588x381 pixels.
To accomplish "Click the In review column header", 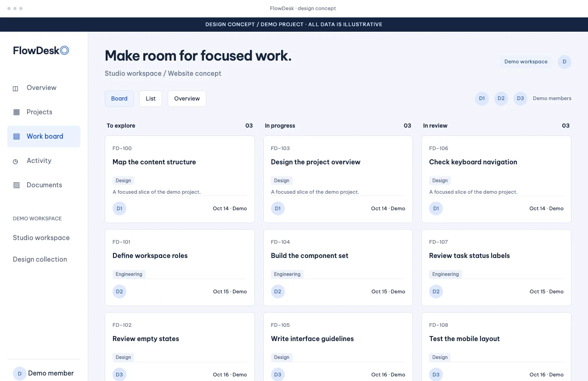I will pyautogui.click(x=435, y=126).
